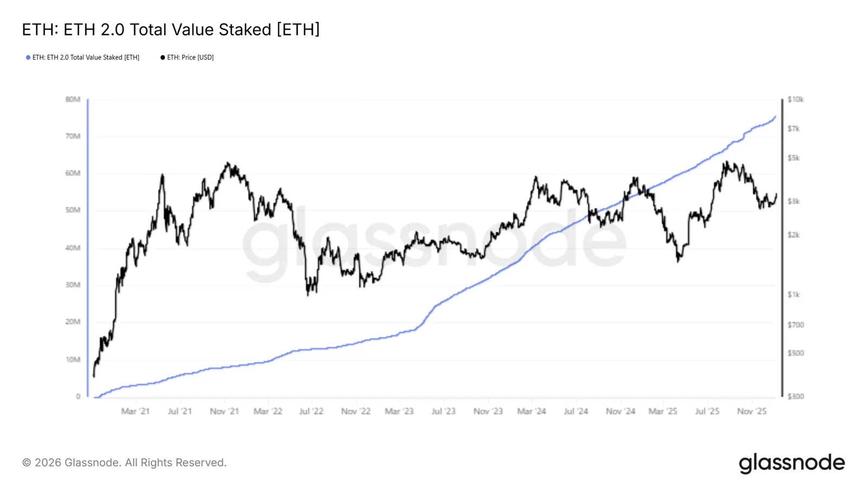Viewport: 868px width, 488px height.
Task: Click the Mar '23 x-axis label
Action: [399, 412]
